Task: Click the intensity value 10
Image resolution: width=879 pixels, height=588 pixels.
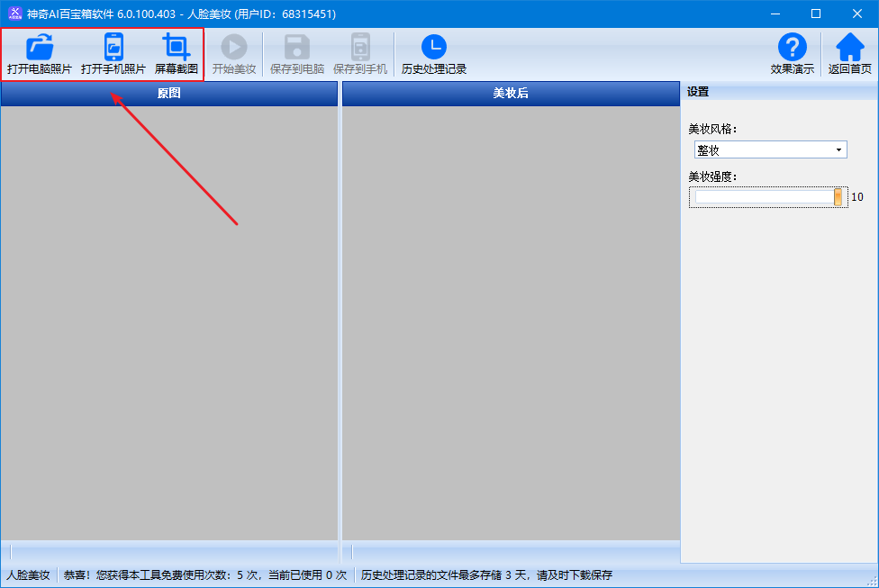Action: point(857,196)
